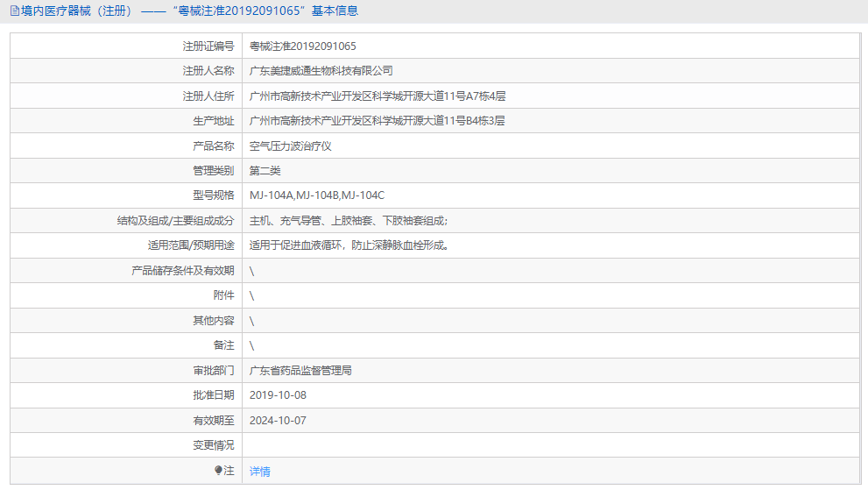Click the 变更情况 label
This screenshot has height=490, width=868.
[213, 445]
